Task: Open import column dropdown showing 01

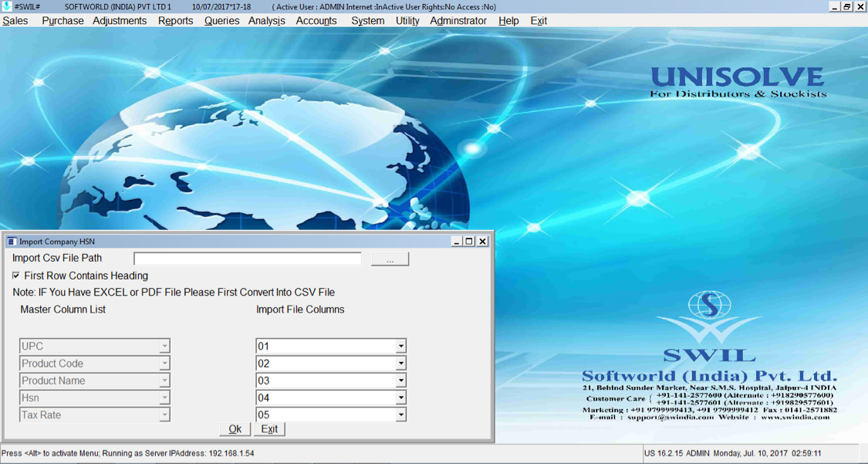Action: (x=400, y=346)
